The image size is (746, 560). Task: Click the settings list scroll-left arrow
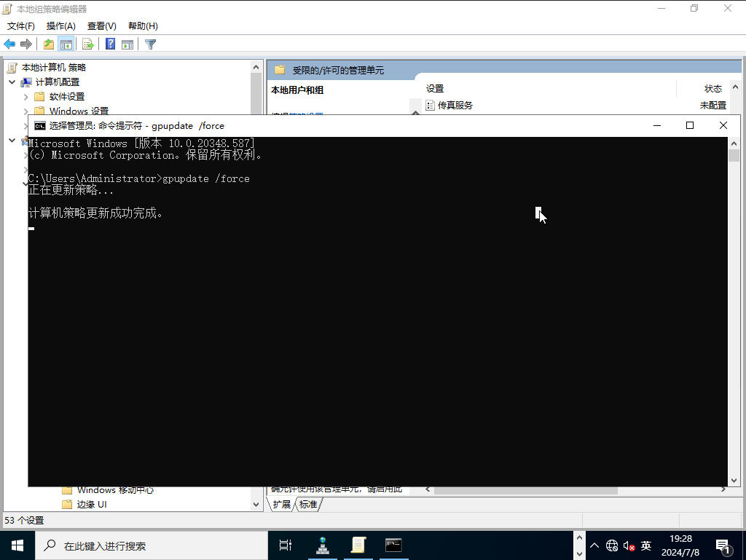[428, 489]
